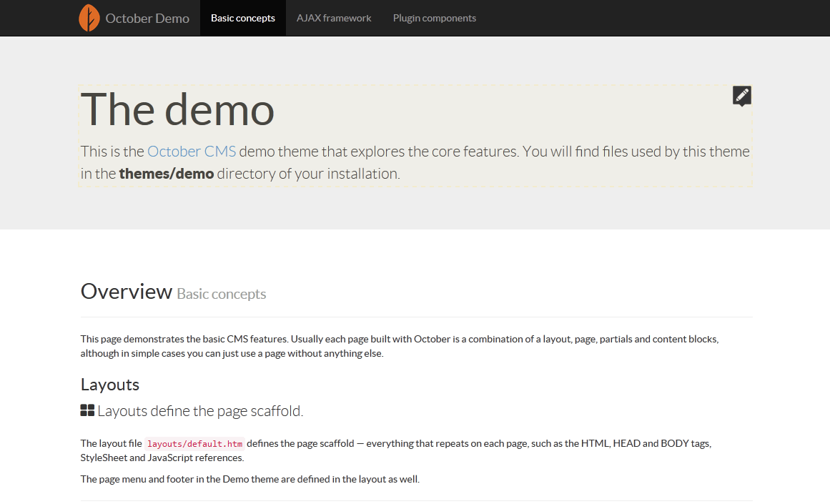The width and height of the screenshot is (830, 504).
Task: Click the paragraph describing basic CMS features
Action: 400,346
